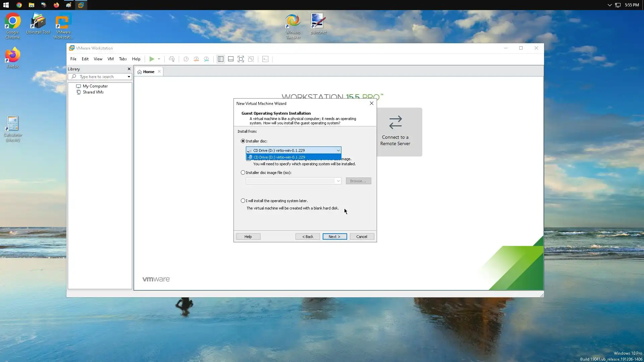Enter full screen mode icon

pos(241,59)
